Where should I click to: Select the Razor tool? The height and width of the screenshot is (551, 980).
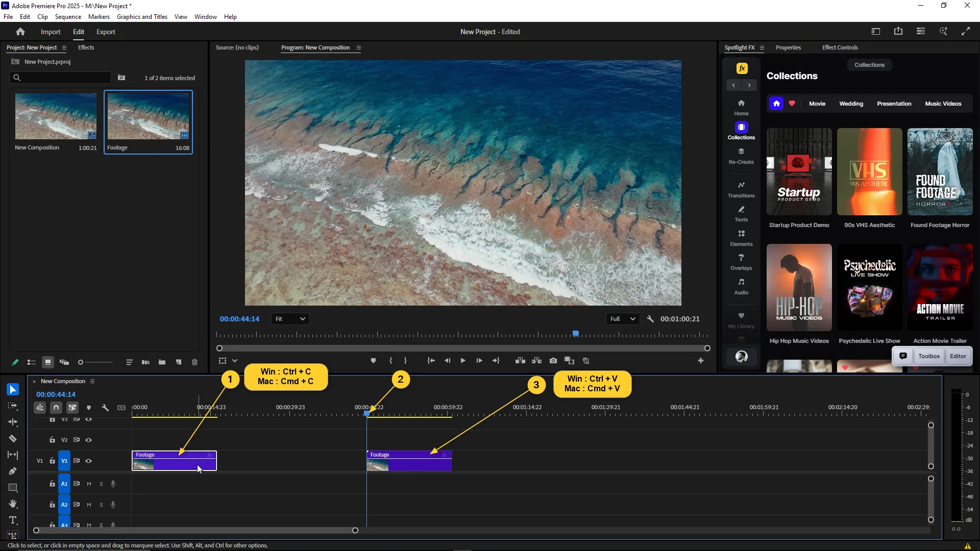13,439
